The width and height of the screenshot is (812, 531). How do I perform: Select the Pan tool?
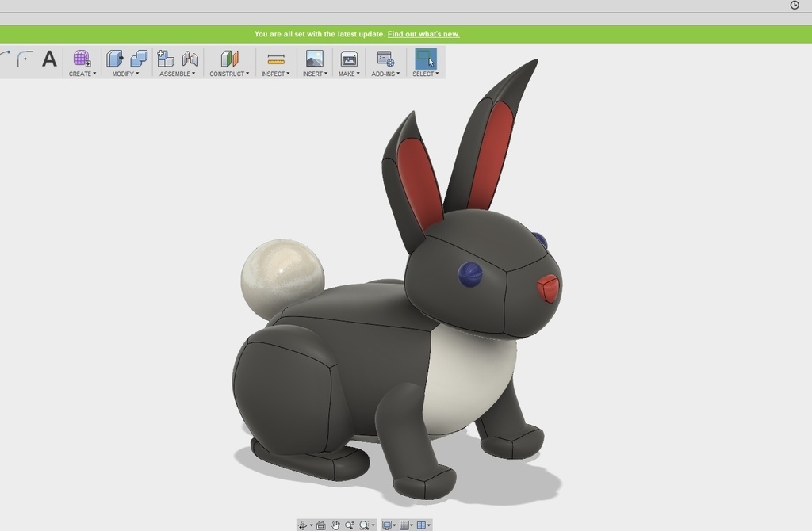336,525
